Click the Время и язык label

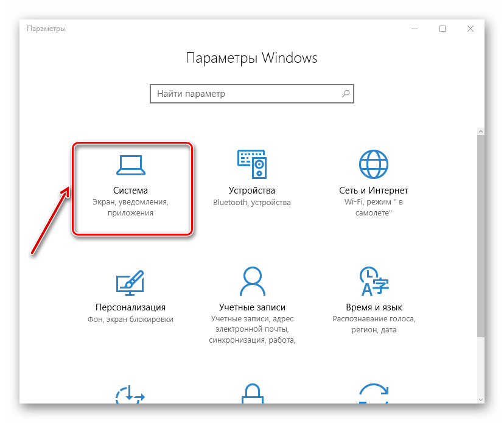373,307
